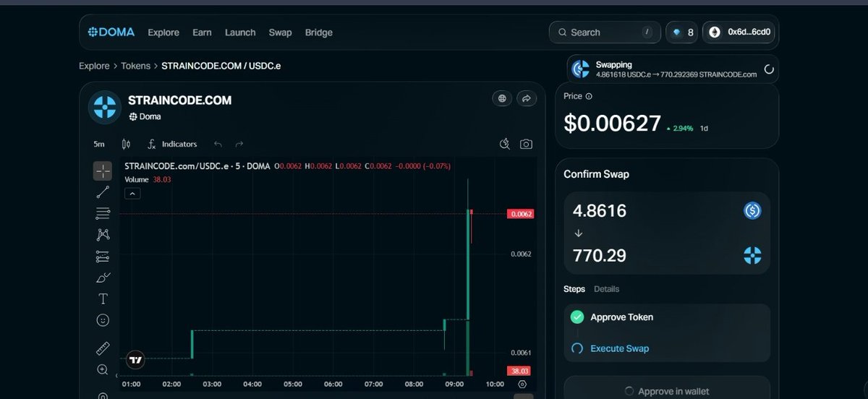Select the crosshair cursor tool
868x399 pixels.
(103, 171)
